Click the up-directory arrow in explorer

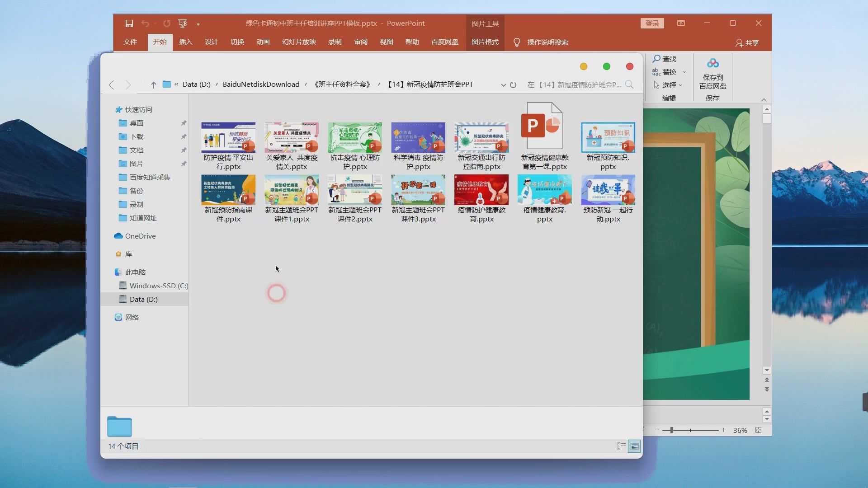click(154, 85)
